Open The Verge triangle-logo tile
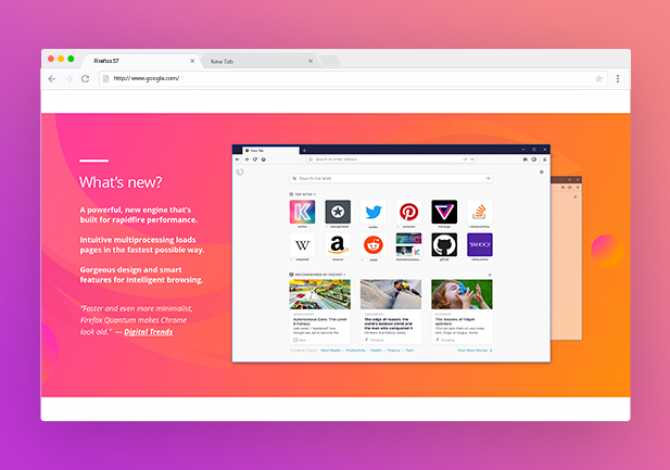The image size is (670, 470). 444,212
